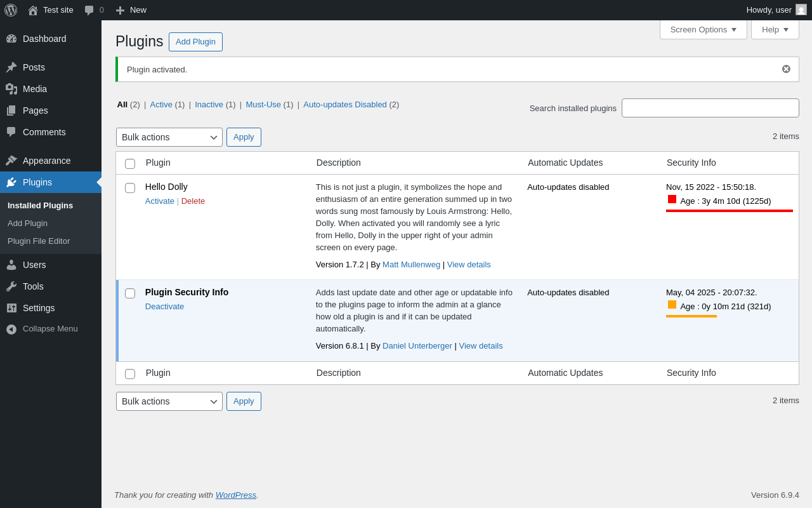The width and height of the screenshot is (812, 508).
Task: Toggle the select-all checkbox in table footer
Action: 130,374
